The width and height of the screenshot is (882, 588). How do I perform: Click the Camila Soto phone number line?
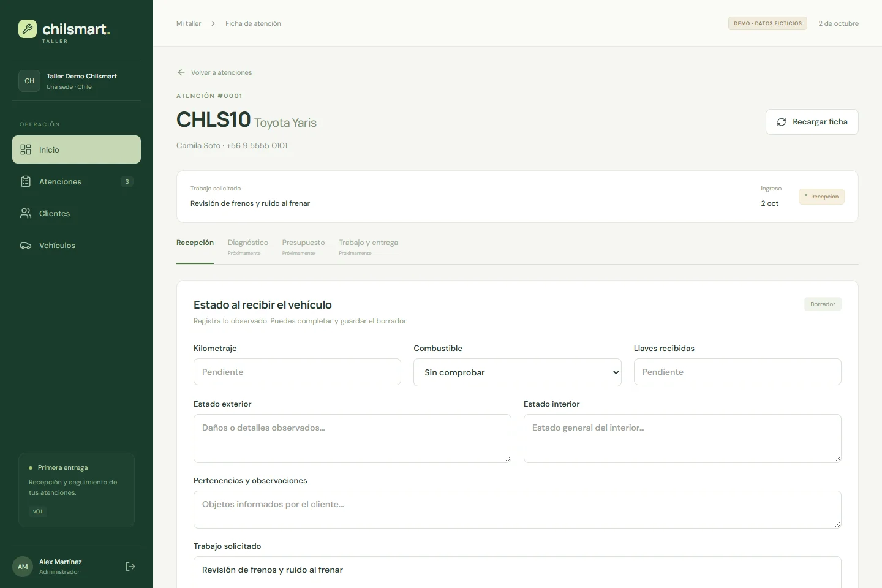point(232,145)
